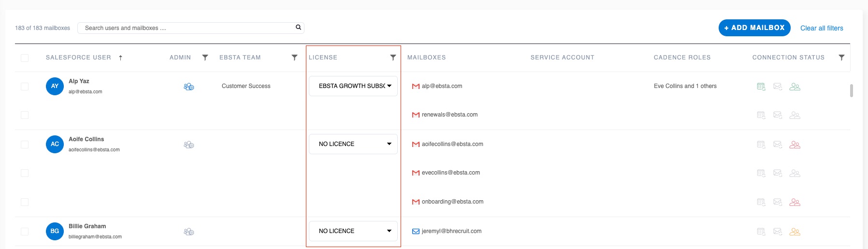Click the search magnifier icon

(298, 28)
